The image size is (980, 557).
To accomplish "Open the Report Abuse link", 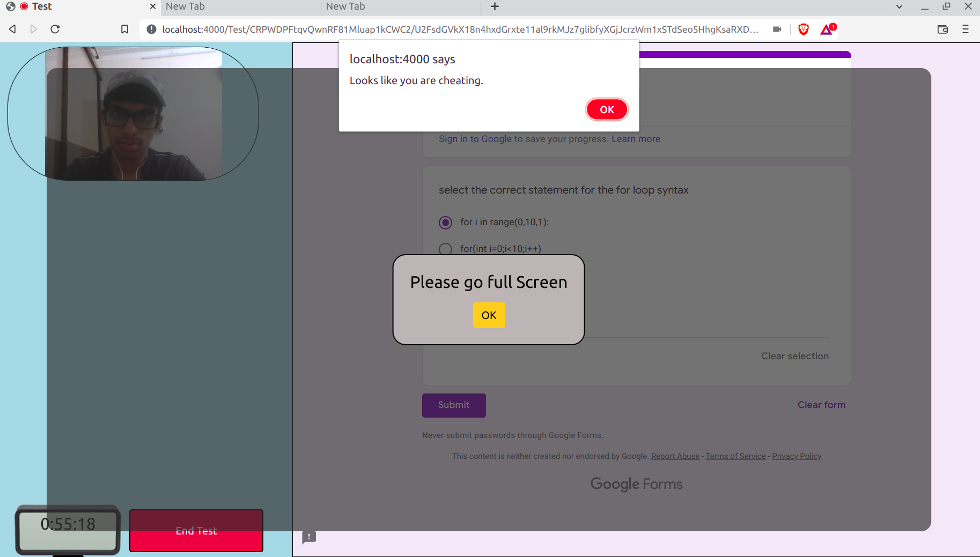I will pyautogui.click(x=675, y=456).
